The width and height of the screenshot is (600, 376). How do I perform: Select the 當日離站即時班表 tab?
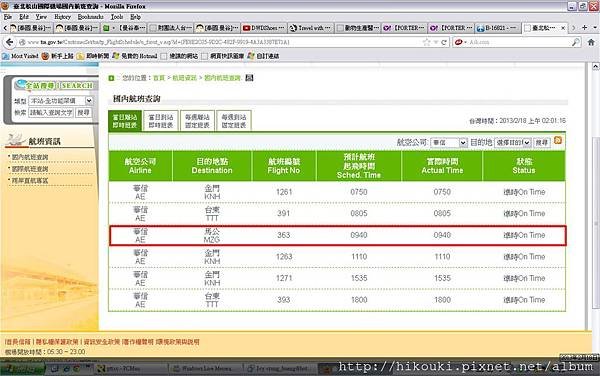coord(125,121)
